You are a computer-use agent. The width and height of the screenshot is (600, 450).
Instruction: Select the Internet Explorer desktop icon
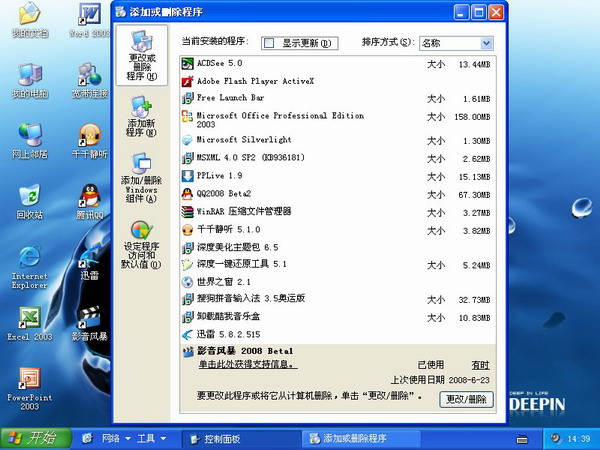tap(30, 267)
